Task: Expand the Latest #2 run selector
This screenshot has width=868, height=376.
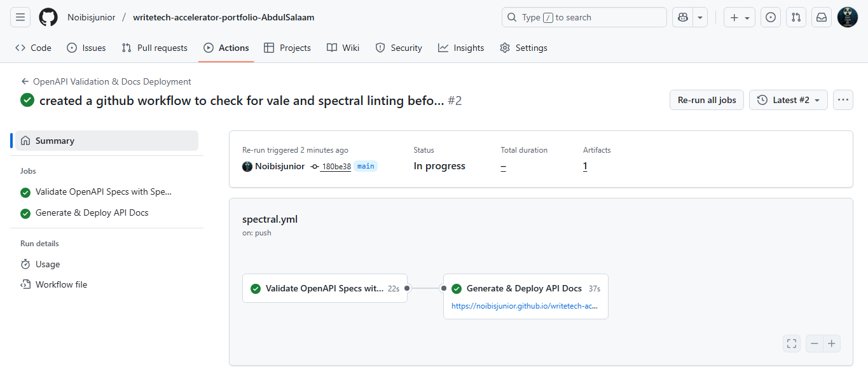Action: click(789, 99)
